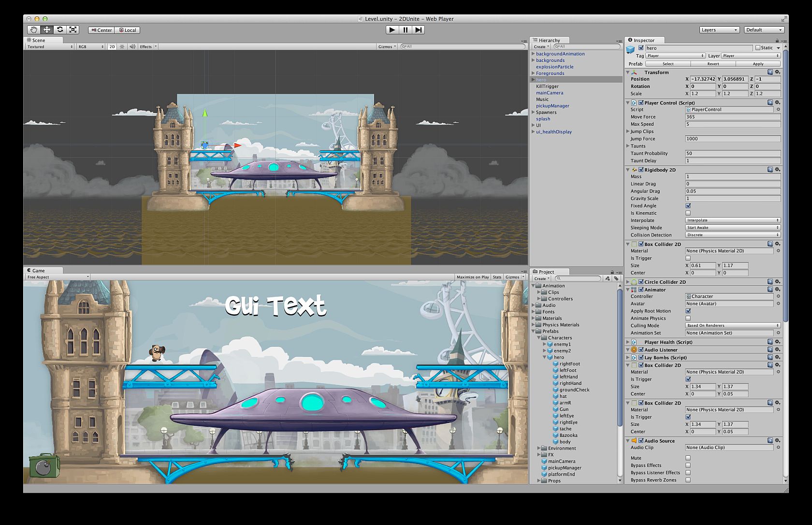Switch to the Scene tab
The height and width of the screenshot is (525, 812).
[43, 40]
